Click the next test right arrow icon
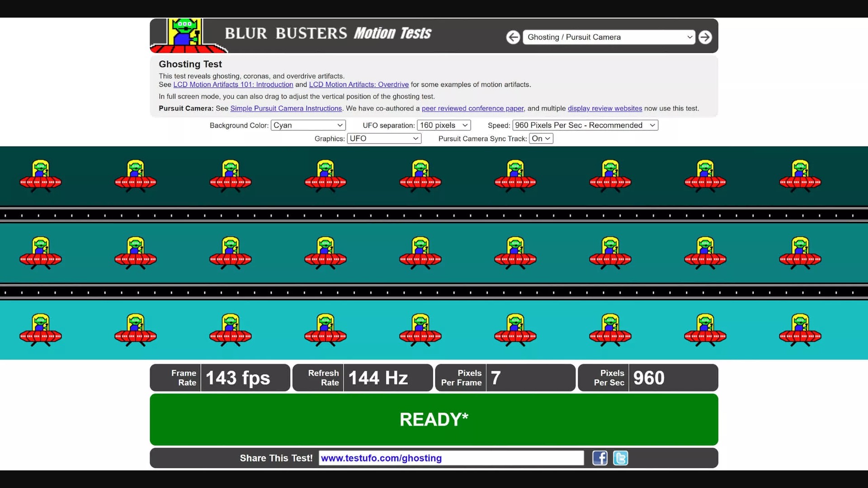 point(705,37)
